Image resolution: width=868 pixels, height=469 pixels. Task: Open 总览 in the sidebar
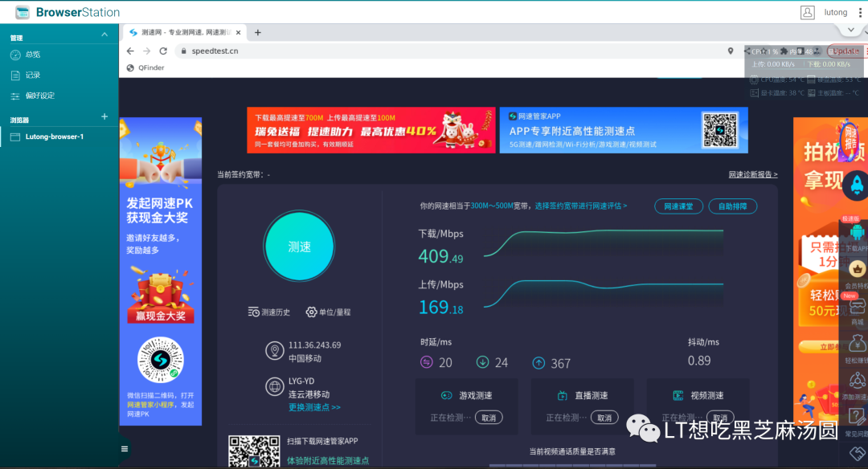33,55
